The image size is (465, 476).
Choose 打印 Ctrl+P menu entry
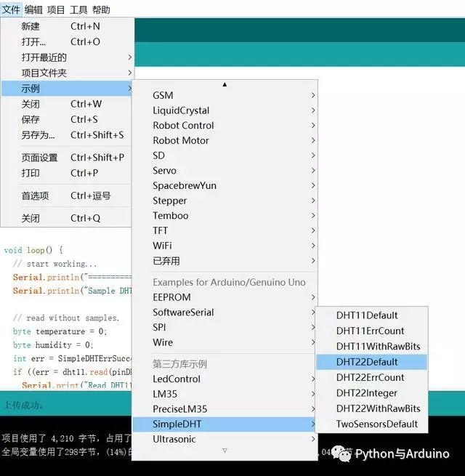(x=67, y=173)
